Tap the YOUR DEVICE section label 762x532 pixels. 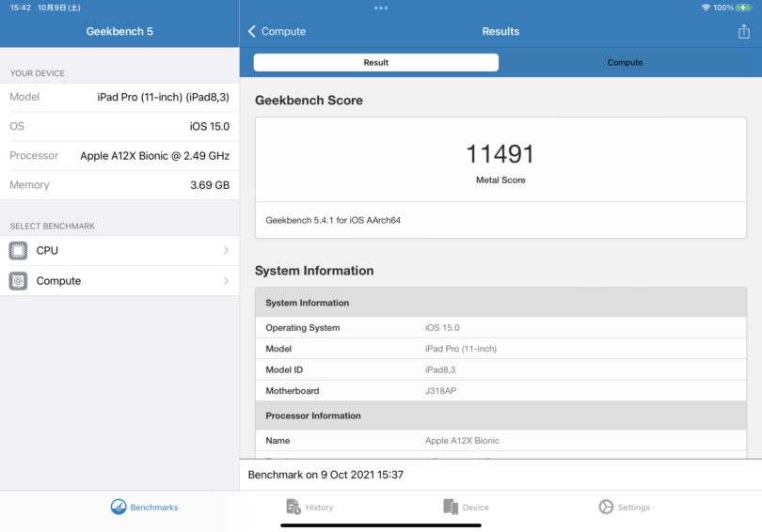[38, 73]
